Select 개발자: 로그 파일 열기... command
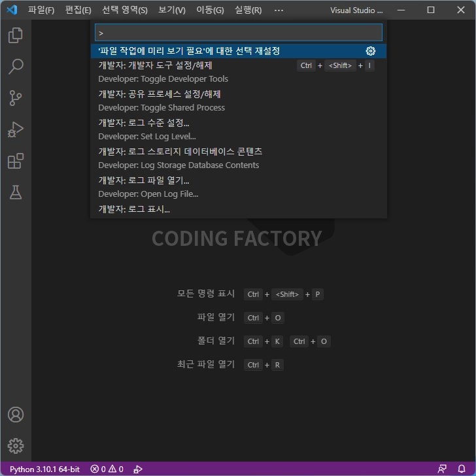Viewport: 476px width, 476px height. click(x=238, y=187)
